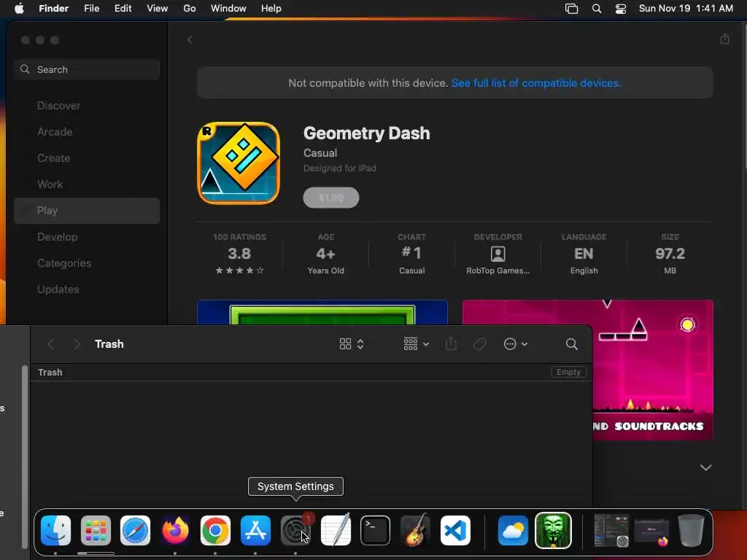Click the Stage Manager menu bar icon

(x=572, y=9)
